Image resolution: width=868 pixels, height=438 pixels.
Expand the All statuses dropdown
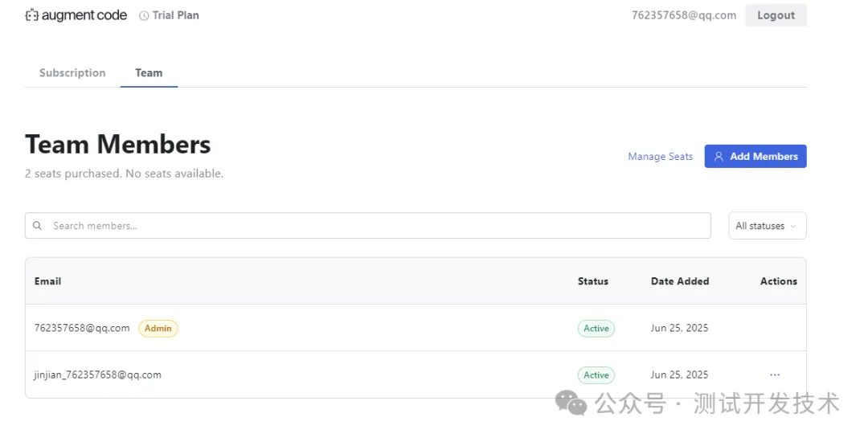[767, 226]
